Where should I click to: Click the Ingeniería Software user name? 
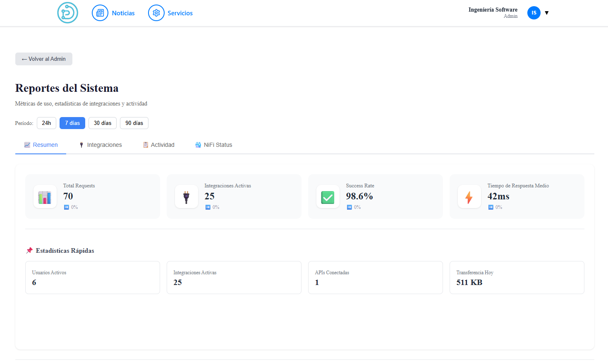tap(493, 10)
